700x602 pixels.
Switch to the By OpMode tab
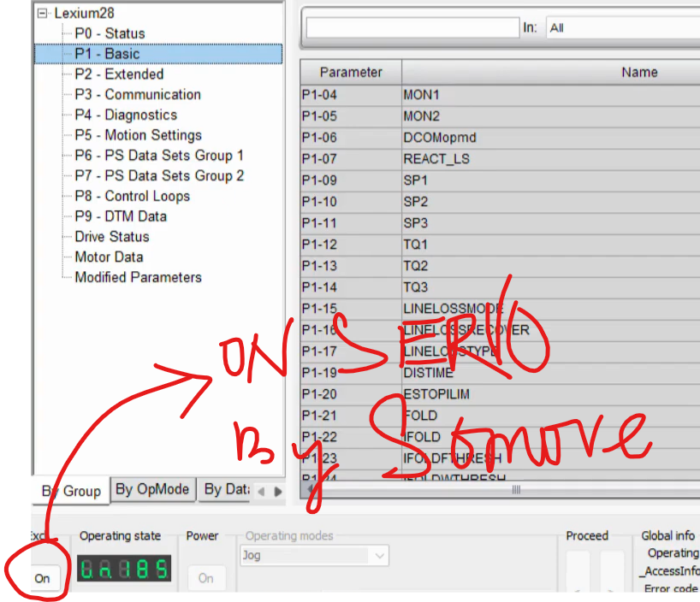pos(152,489)
